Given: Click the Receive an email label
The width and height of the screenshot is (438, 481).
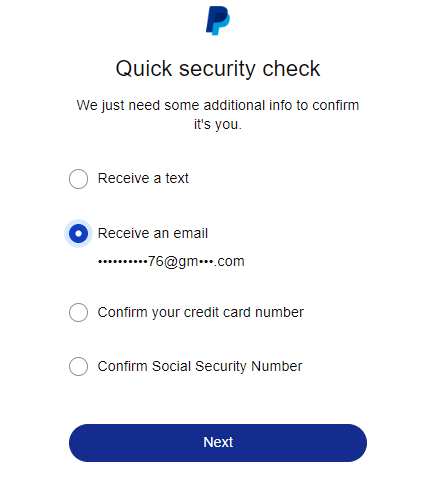Looking at the screenshot, I should point(153,233).
